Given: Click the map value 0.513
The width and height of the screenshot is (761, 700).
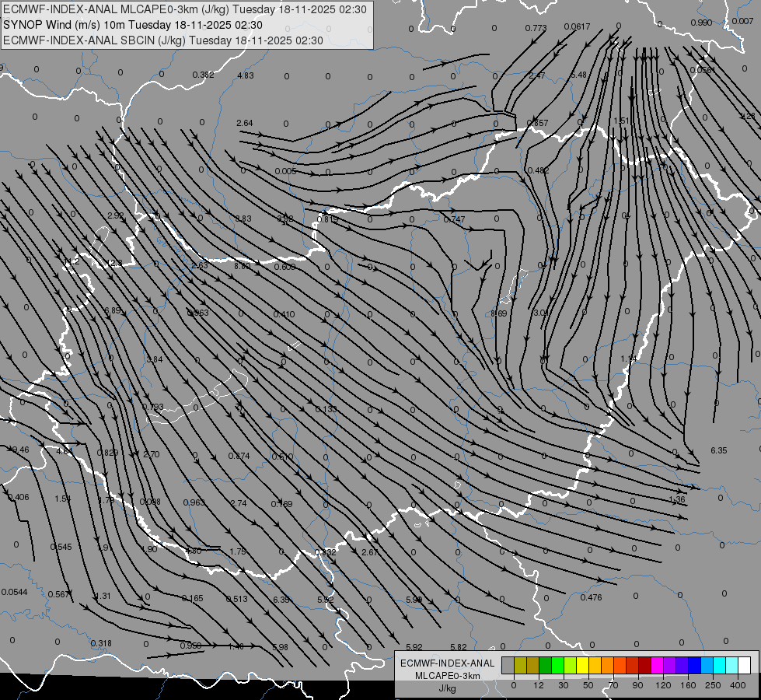Looking at the screenshot, I should tap(237, 599).
